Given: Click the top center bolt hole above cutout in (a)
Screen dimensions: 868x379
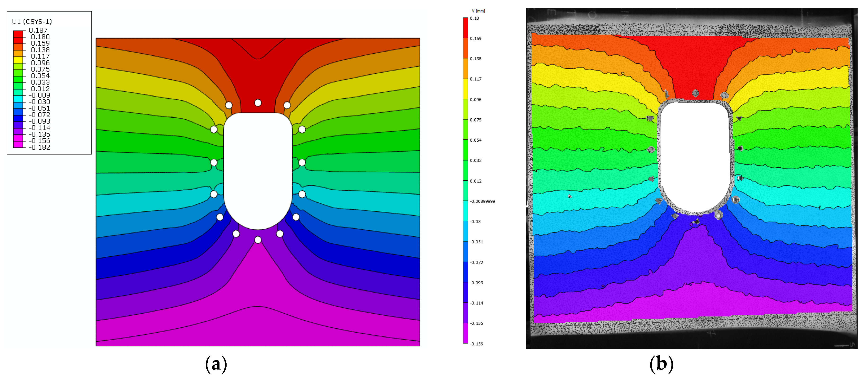Looking at the screenshot, I should click(x=258, y=103).
